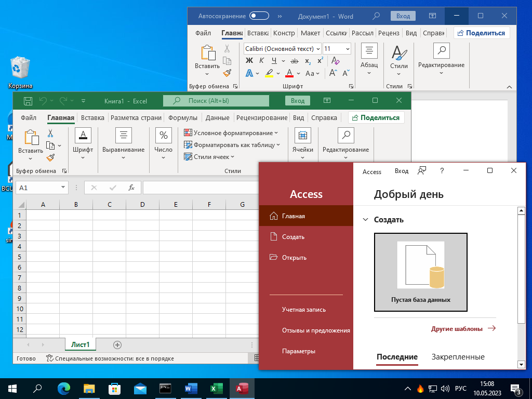
Task: Collapse the Word ribbon
Action: pyautogui.click(x=509, y=87)
